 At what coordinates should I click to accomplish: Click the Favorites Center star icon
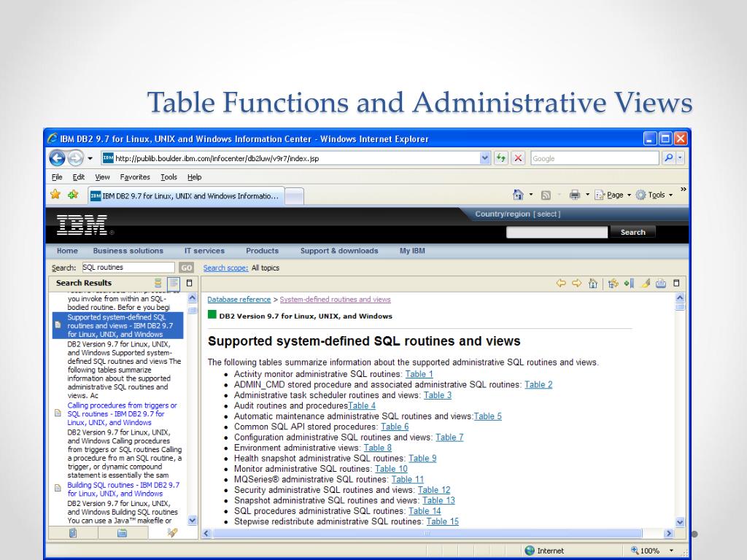55,194
